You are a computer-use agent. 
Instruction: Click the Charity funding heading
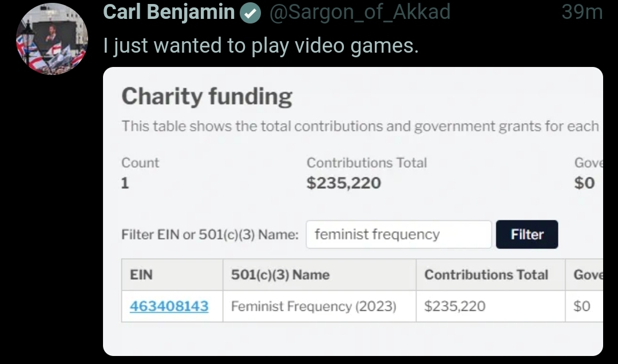tap(207, 97)
